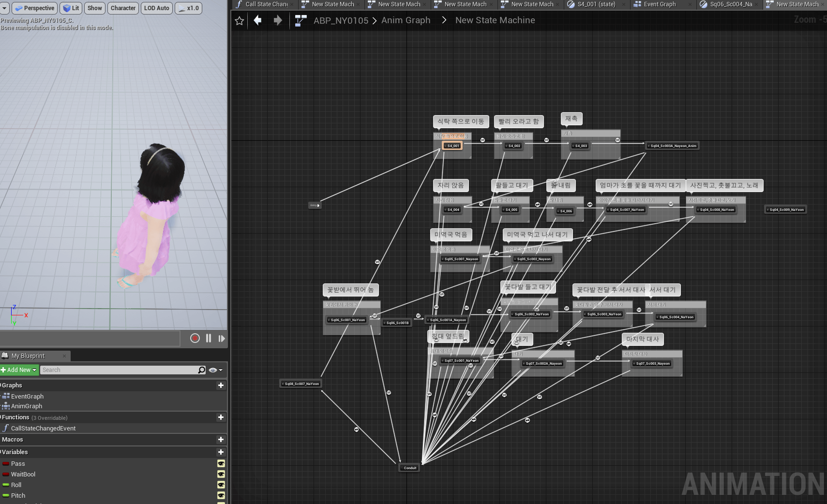Switch to the S4_001 (state) tab

(596, 4)
